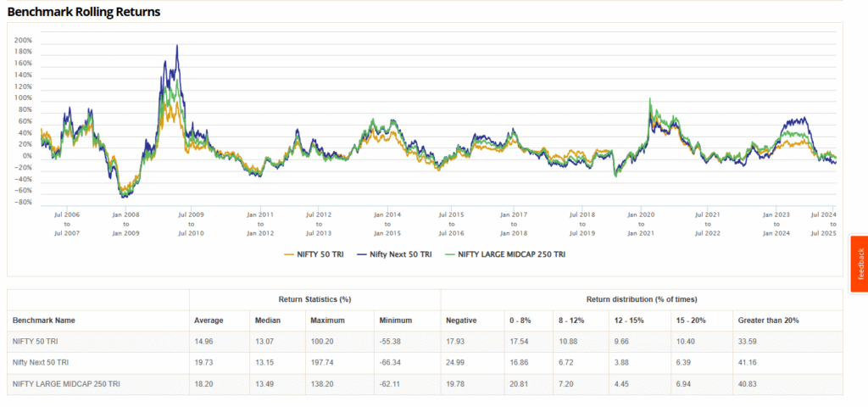868x407 pixels.
Task: Click the 12 - 15% column header
Action: pos(628,320)
